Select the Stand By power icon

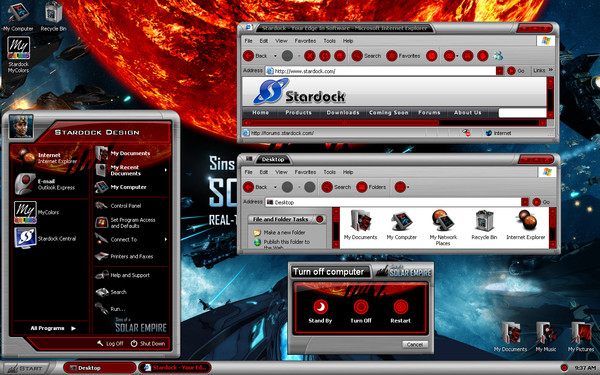click(x=320, y=307)
